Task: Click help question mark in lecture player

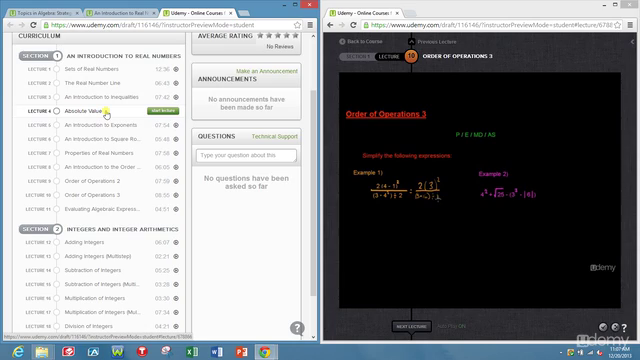Action: pyautogui.click(x=624, y=327)
